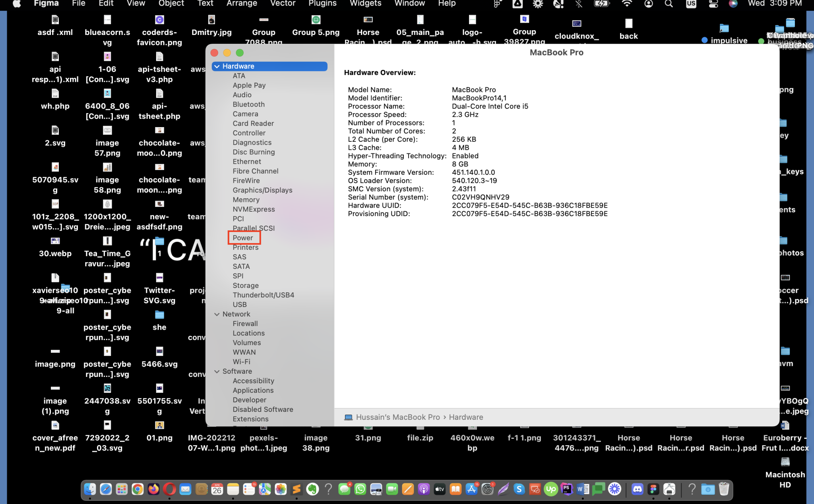Launch Upwork from the Dock
Screen dimensions: 814x504
pos(551,489)
